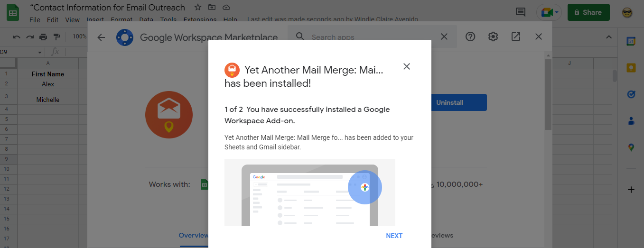Viewport: 644px width, 248px height.
Task: Expand the cell name box dropdown
Action: click(x=40, y=52)
